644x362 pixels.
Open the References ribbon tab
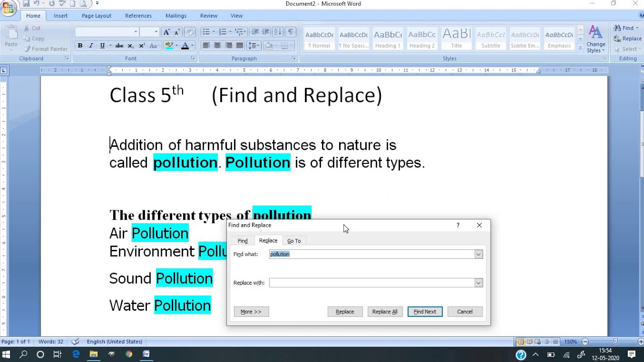138,16
